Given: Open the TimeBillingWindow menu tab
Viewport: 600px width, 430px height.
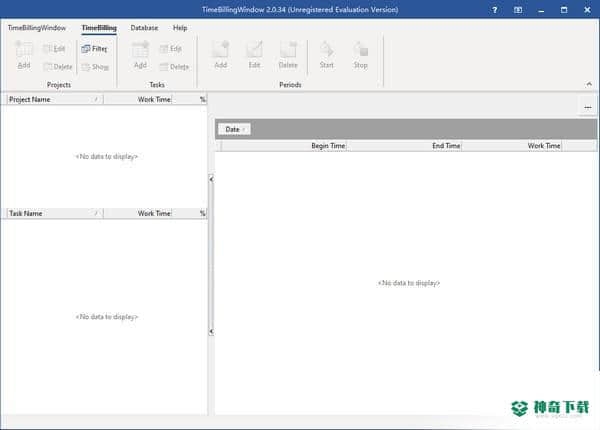Looking at the screenshot, I should click(37, 28).
